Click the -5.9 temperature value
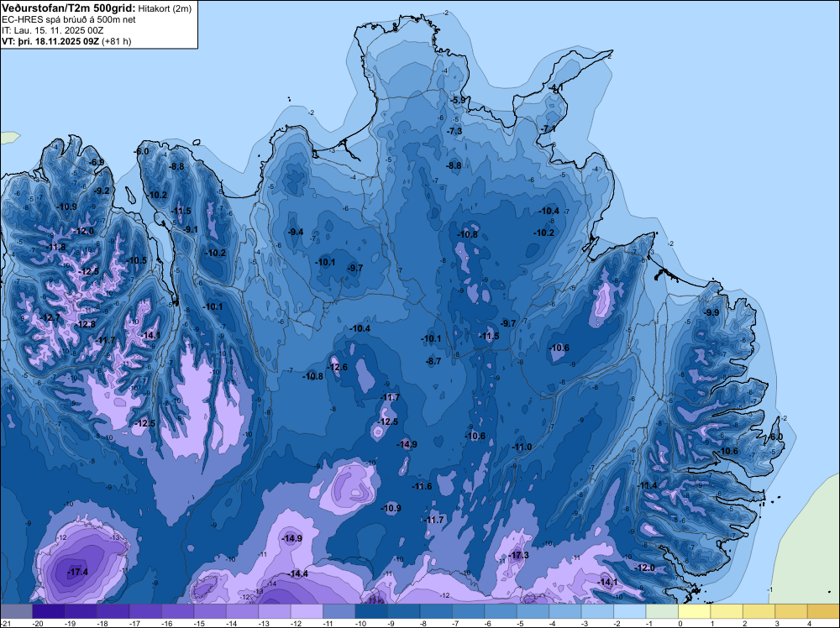The width and height of the screenshot is (840, 628). pos(458,100)
